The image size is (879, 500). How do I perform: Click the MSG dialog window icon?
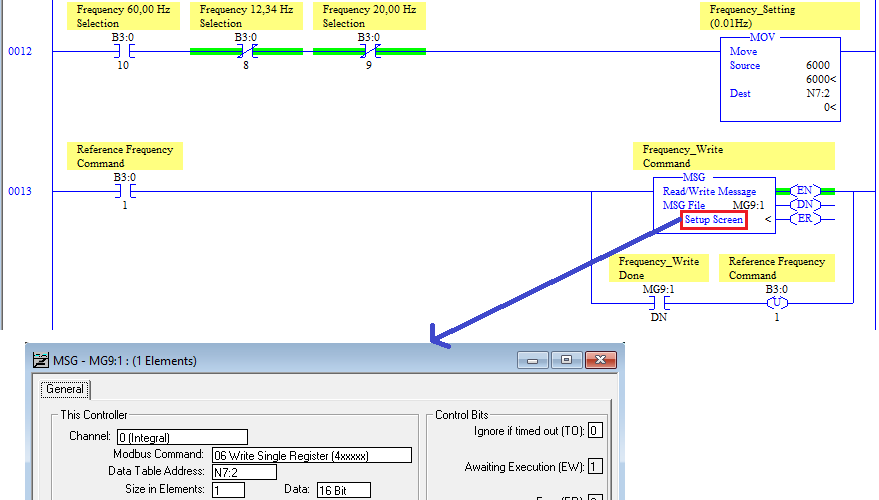pos(40,360)
